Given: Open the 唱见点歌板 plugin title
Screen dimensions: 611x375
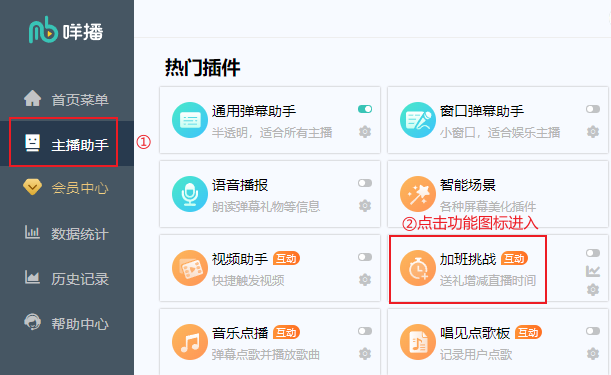Looking at the screenshot, I should pyautogui.click(x=475, y=333).
